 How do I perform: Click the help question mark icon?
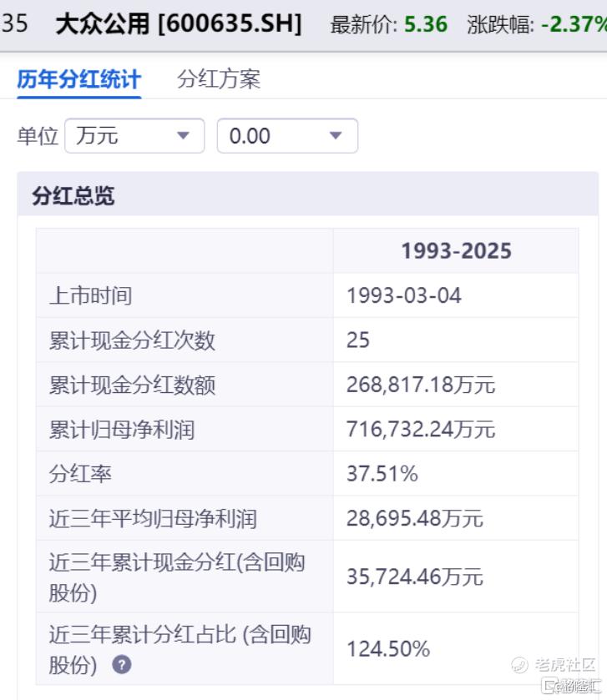pyautogui.click(x=122, y=665)
